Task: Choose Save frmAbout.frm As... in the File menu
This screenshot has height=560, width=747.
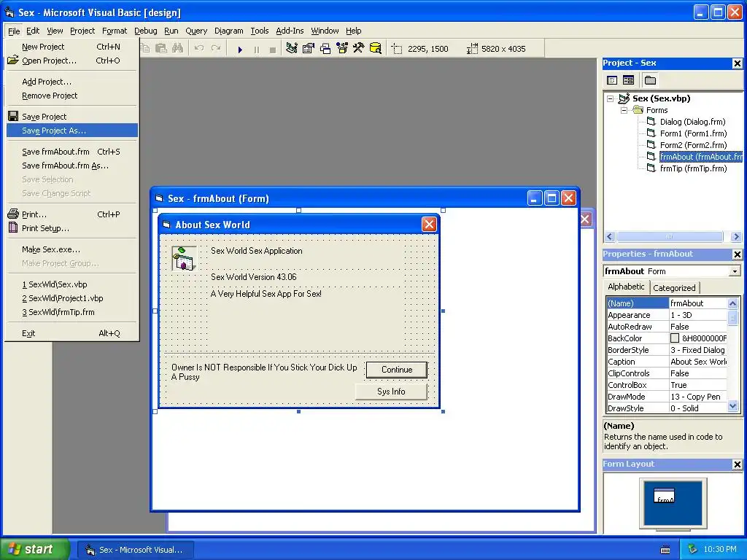Action: pos(72,166)
